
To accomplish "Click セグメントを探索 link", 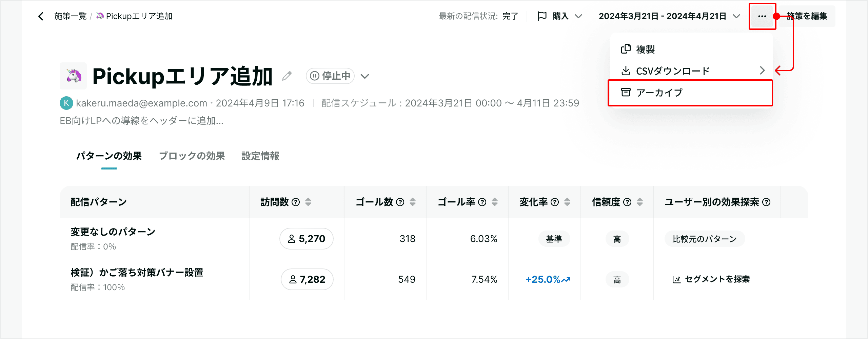I will [x=711, y=279].
